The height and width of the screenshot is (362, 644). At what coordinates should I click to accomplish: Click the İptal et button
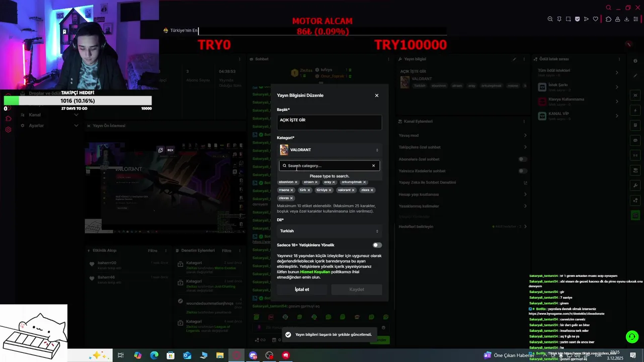[x=302, y=290]
